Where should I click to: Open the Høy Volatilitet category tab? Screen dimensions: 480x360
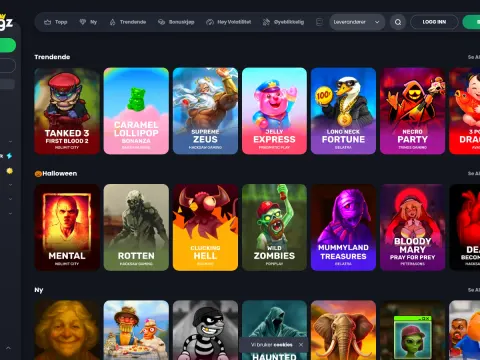click(229, 22)
